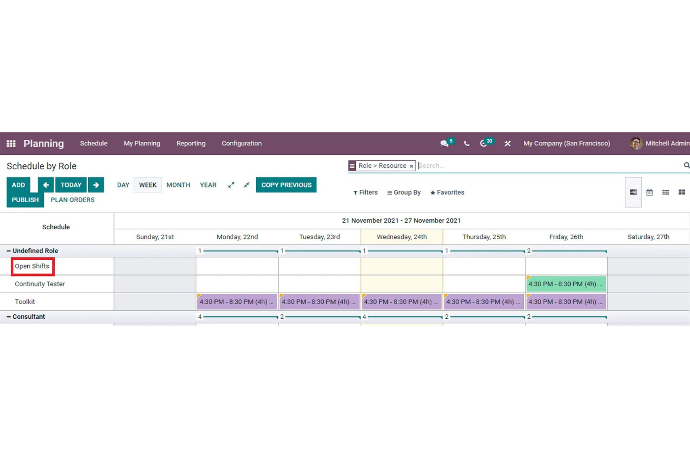
Task: Open the activities clock icon
Action: (x=485, y=144)
